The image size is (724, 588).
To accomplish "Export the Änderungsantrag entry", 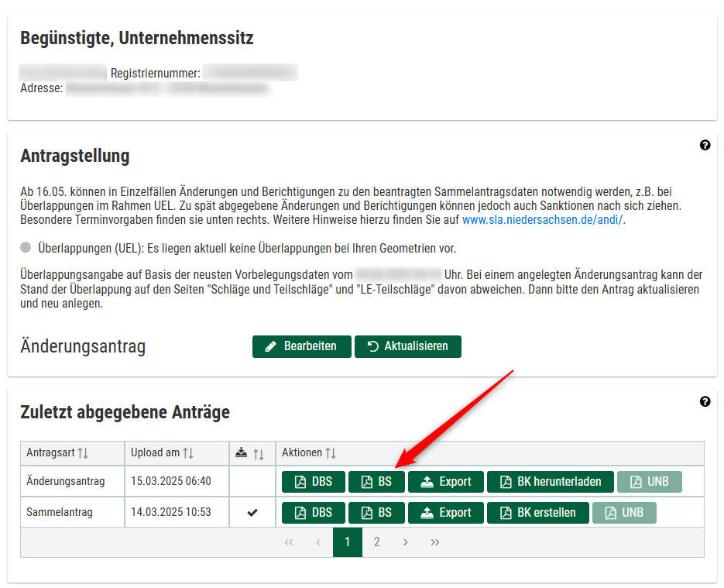I will pyautogui.click(x=445, y=482).
